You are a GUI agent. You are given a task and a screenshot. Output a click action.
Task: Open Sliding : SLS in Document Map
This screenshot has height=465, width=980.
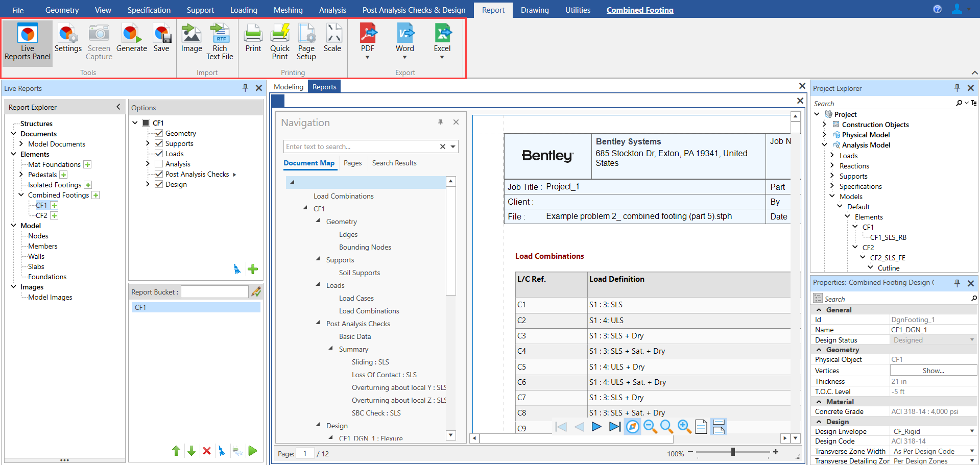(370, 362)
